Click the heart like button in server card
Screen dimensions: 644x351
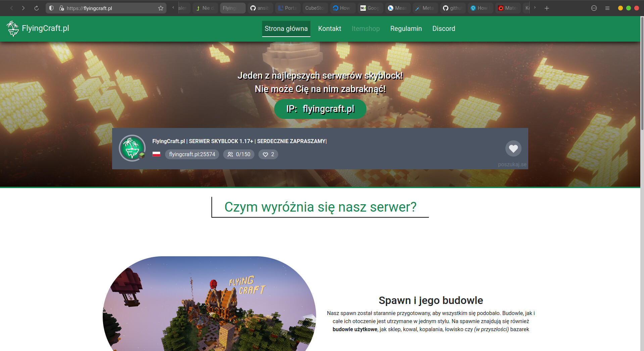point(513,148)
